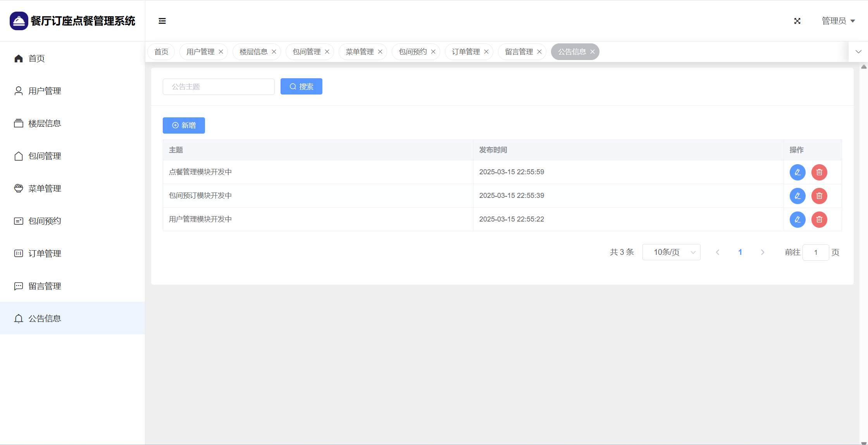Screen dimensions: 868x445
Task: Open 留言管理 sidebar item
Action: coord(45,286)
